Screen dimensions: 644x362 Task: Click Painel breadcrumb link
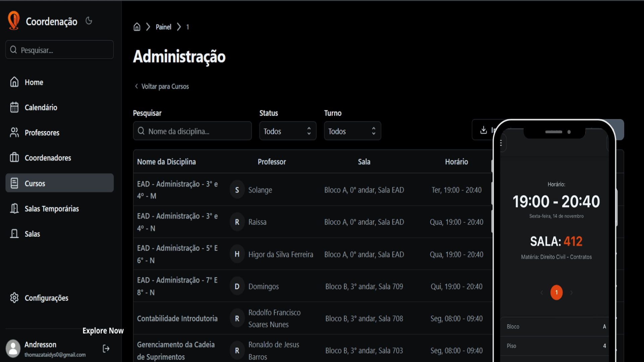pos(163,27)
